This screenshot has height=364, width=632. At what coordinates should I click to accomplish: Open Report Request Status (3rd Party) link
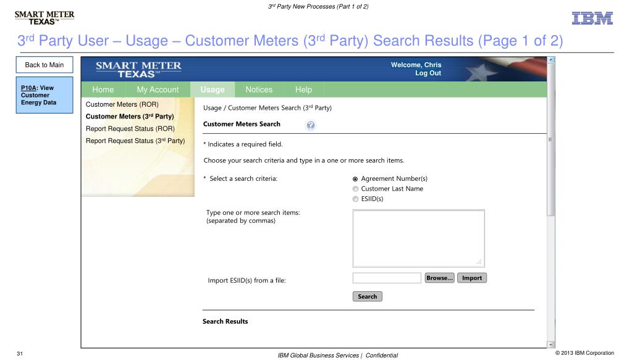pyautogui.click(x=135, y=141)
